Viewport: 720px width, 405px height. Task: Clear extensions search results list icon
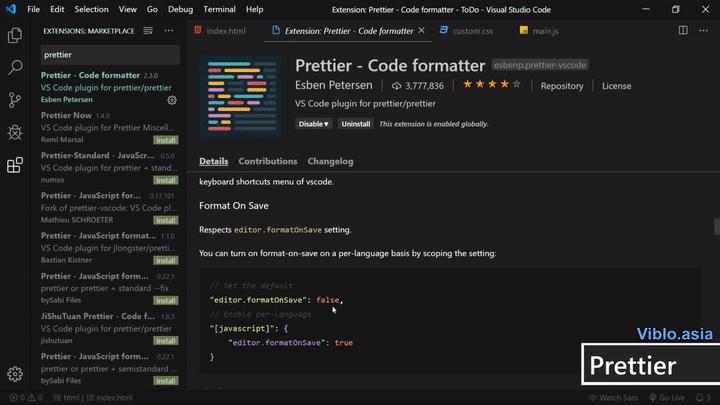tap(148, 31)
